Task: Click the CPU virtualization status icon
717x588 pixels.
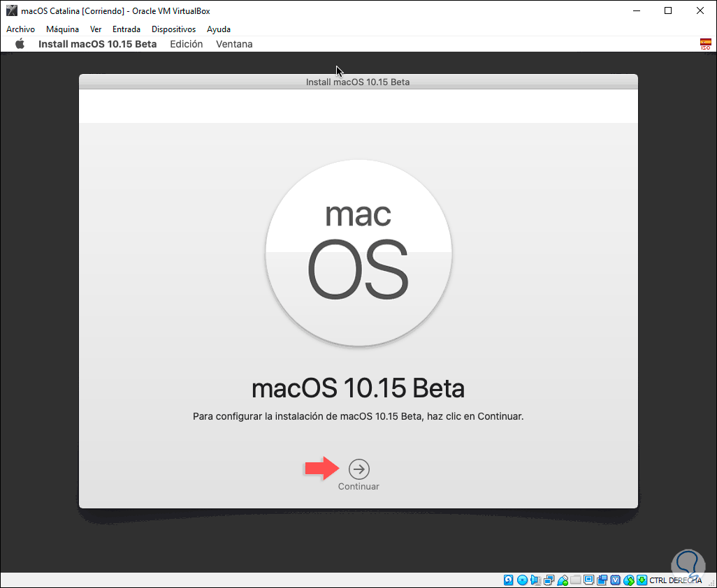Action: 616,580
